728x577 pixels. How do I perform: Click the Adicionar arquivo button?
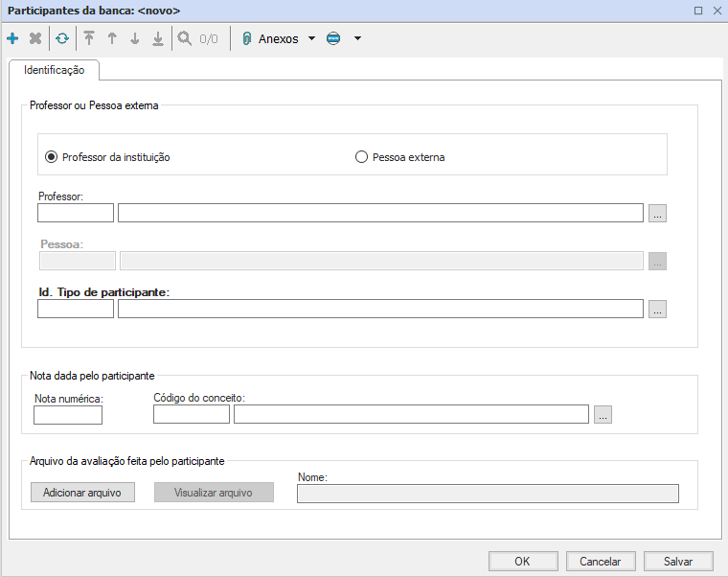[82, 493]
